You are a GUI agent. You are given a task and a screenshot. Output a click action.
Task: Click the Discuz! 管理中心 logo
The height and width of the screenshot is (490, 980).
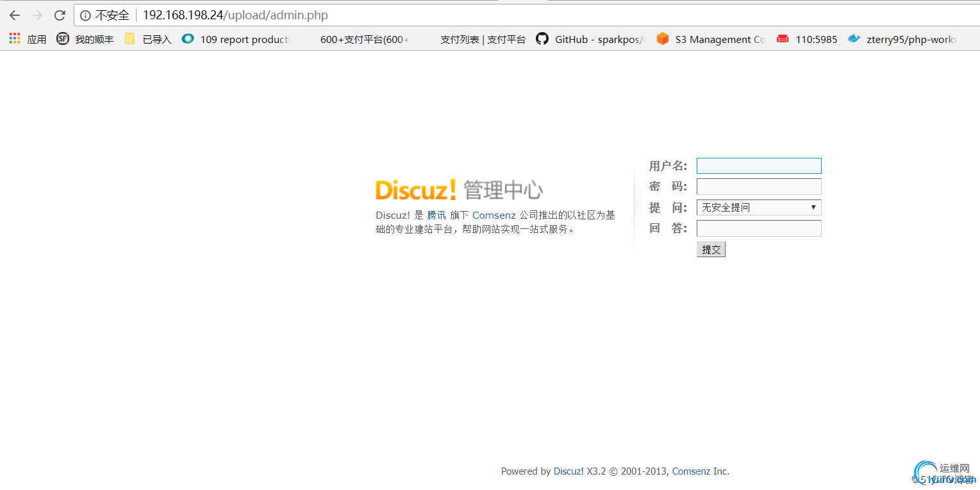click(459, 190)
